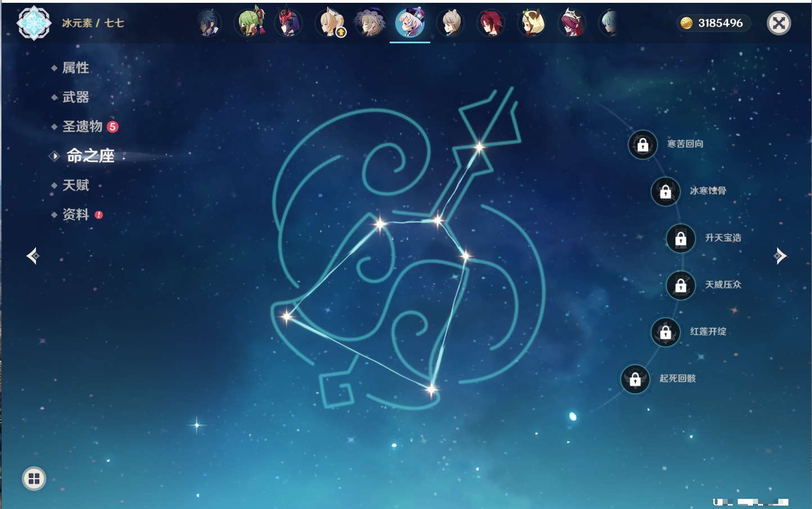Viewport: 812px width, 509px height.
Task: Select the red-haired character portrait
Action: tap(491, 23)
